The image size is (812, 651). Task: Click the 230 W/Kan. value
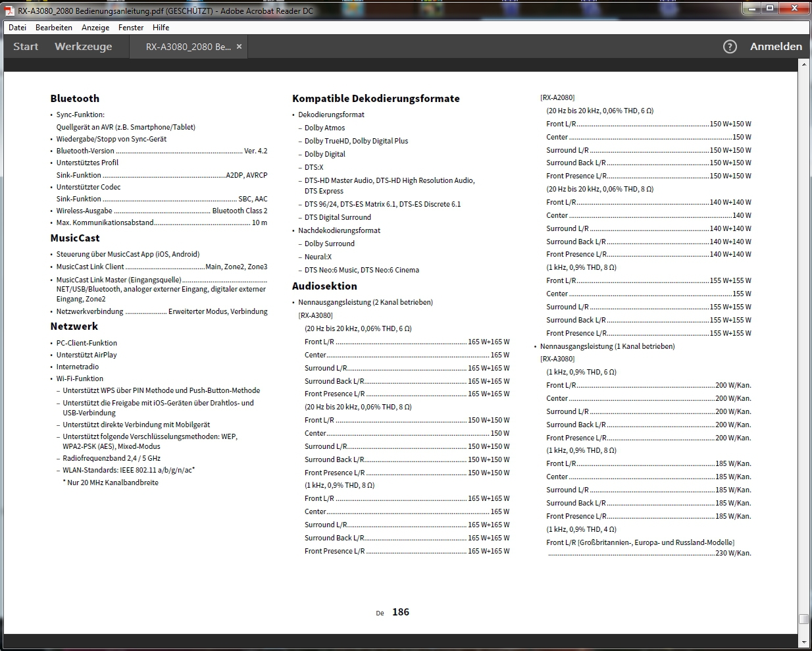[x=733, y=553]
